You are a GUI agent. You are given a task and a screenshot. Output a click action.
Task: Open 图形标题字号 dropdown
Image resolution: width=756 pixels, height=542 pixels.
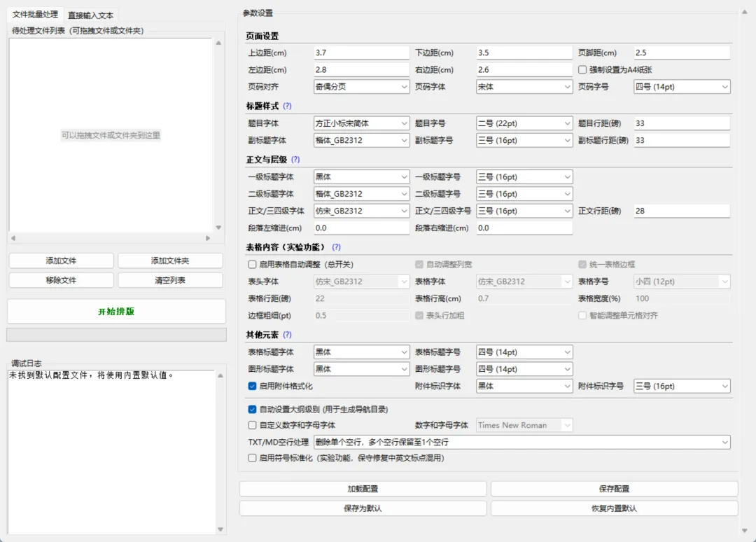(524, 369)
